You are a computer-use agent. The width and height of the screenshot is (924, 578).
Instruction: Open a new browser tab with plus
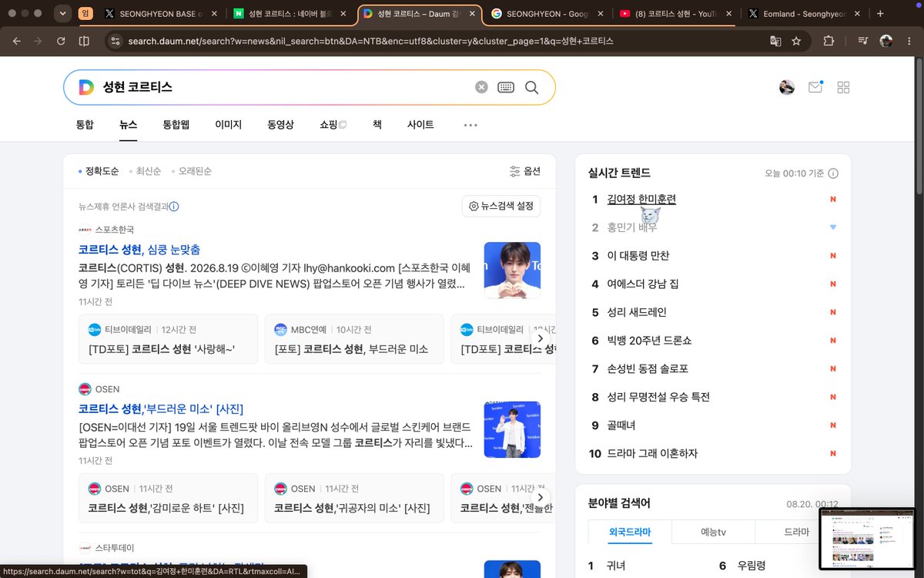880,13
